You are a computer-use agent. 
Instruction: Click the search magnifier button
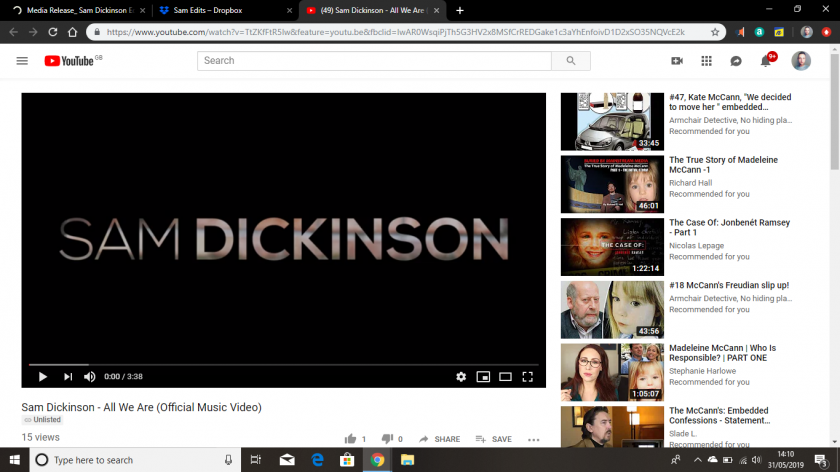point(571,61)
